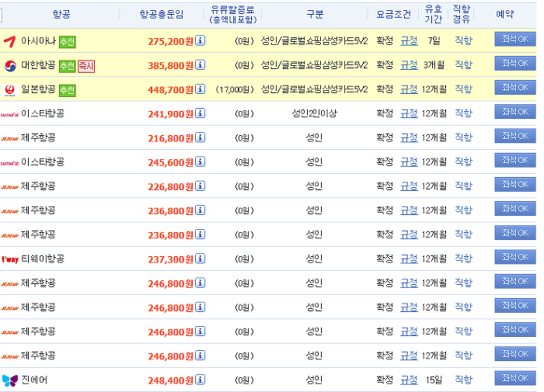Open 규정 rules link for 아시아나

click(409, 41)
